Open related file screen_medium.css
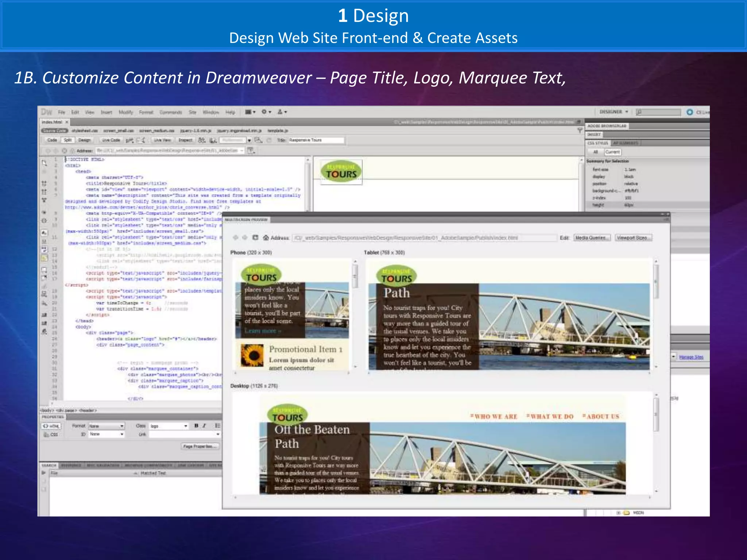 [x=157, y=131]
